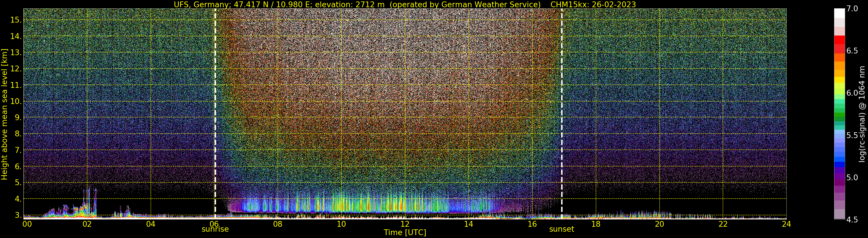Click the height axis tick label '13.'
This screenshot has height=238, width=868.
coord(16,53)
